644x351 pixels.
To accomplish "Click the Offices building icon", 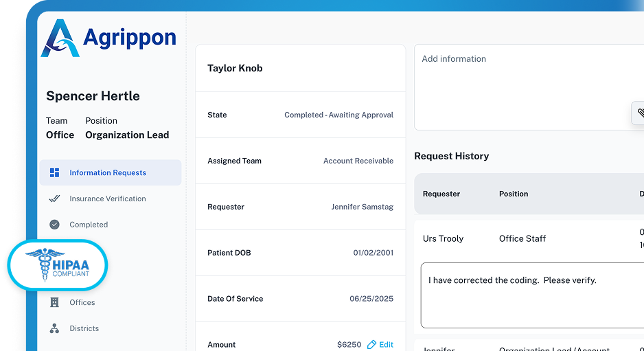I will click(55, 302).
